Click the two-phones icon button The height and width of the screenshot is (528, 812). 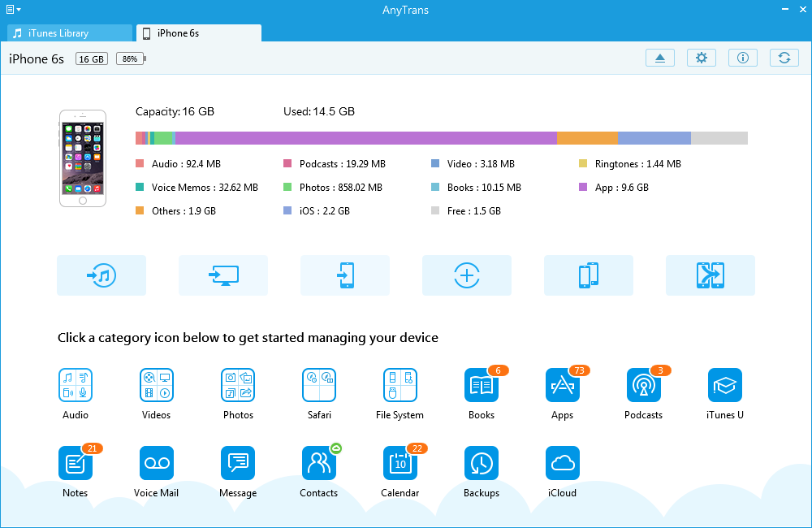pos(588,275)
